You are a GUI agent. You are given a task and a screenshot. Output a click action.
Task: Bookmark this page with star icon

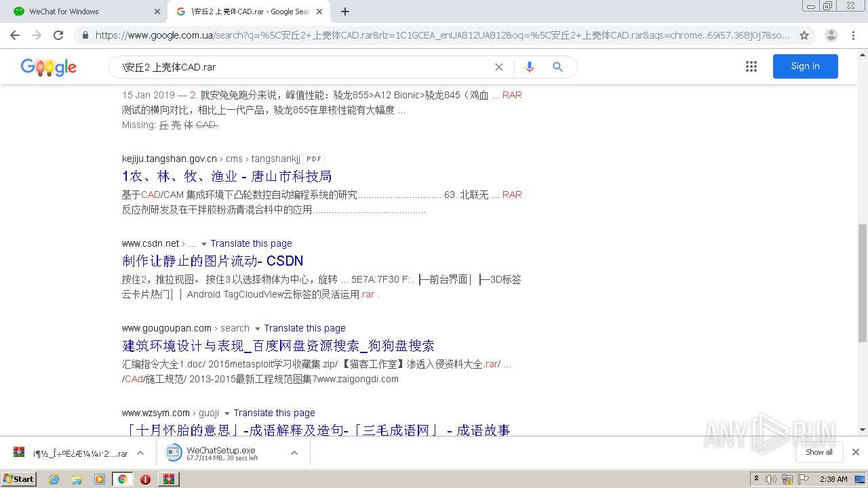pyautogui.click(x=804, y=35)
